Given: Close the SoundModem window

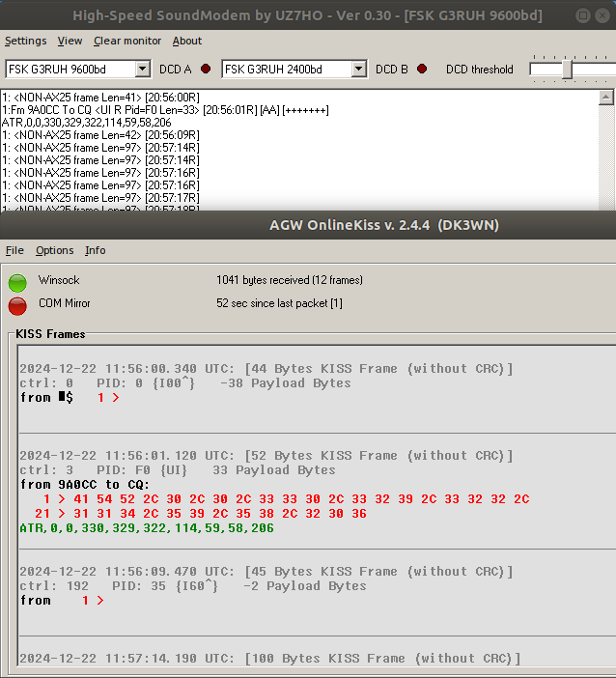Looking at the screenshot, I should point(602,15).
